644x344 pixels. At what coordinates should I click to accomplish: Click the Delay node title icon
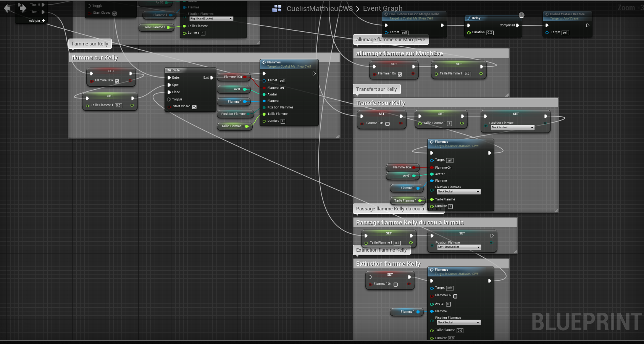pos(468,18)
